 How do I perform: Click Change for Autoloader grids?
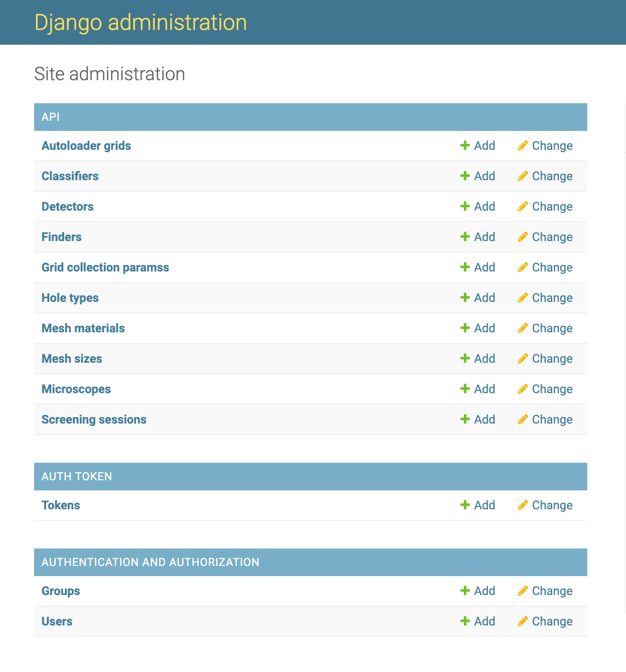pos(545,146)
